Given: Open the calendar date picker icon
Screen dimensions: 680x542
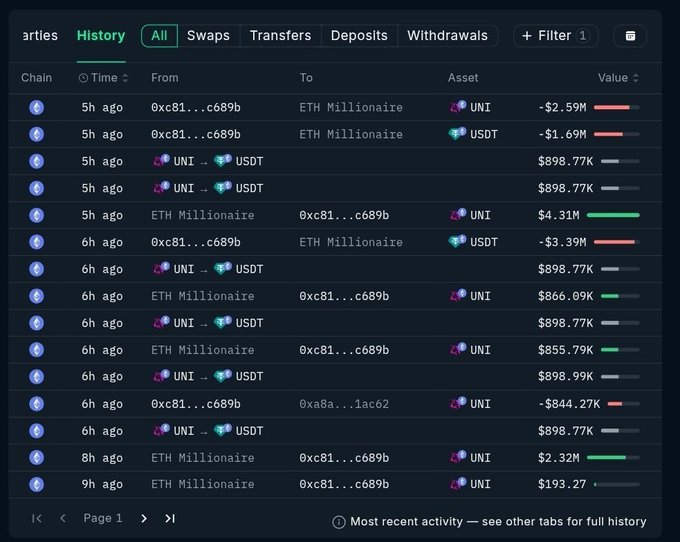Looking at the screenshot, I should pos(630,36).
